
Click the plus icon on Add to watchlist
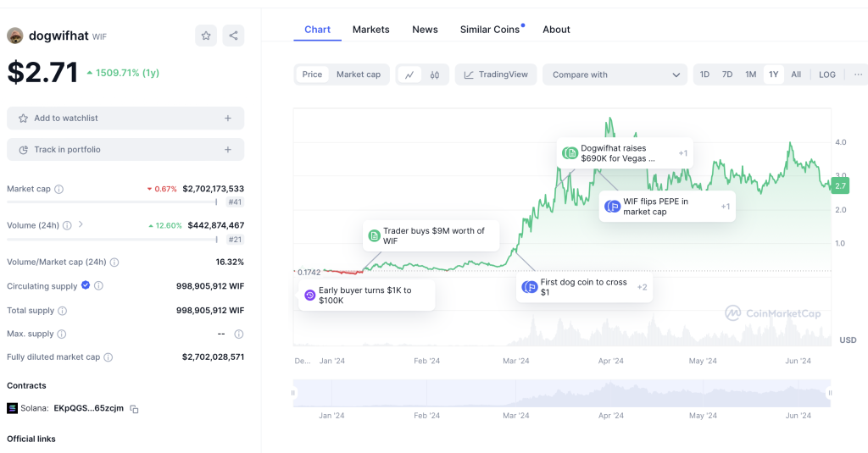coord(227,119)
